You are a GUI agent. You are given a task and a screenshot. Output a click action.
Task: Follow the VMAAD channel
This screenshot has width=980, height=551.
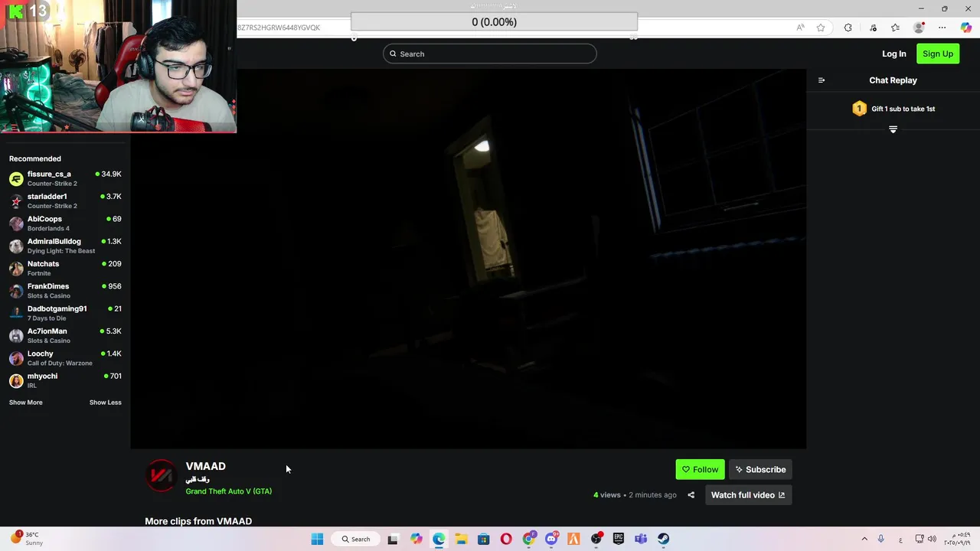click(x=700, y=470)
